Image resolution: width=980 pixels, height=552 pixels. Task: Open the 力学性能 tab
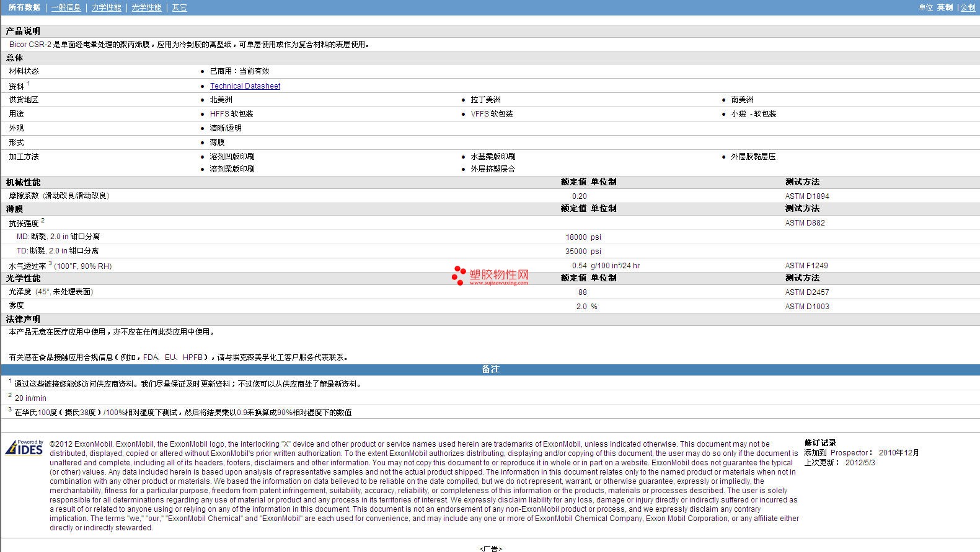point(107,7)
